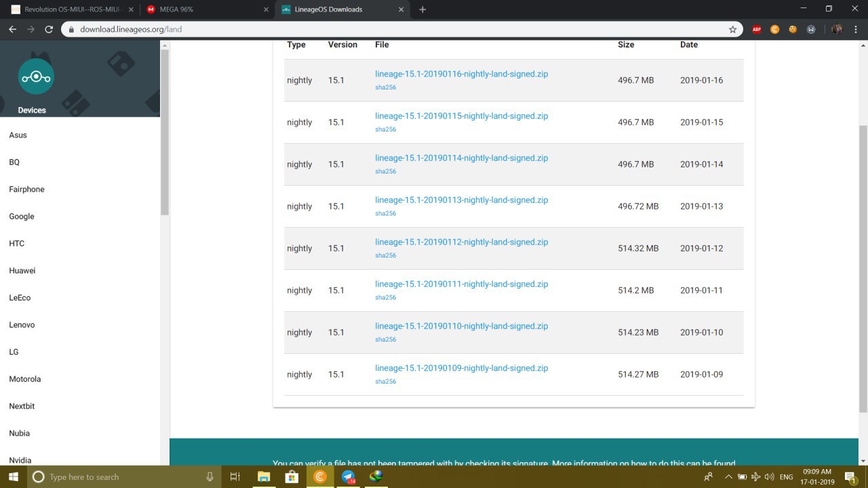Image resolution: width=868 pixels, height=488 pixels.
Task: Open Internet Download Manager taskbar icon
Action: click(x=376, y=476)
